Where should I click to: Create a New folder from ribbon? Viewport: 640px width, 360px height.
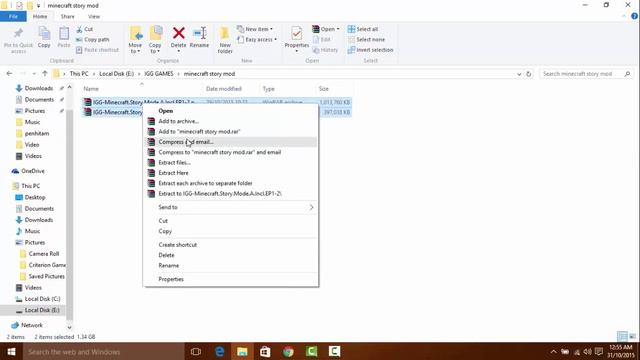pyautogui.click(x=225, y=40)
